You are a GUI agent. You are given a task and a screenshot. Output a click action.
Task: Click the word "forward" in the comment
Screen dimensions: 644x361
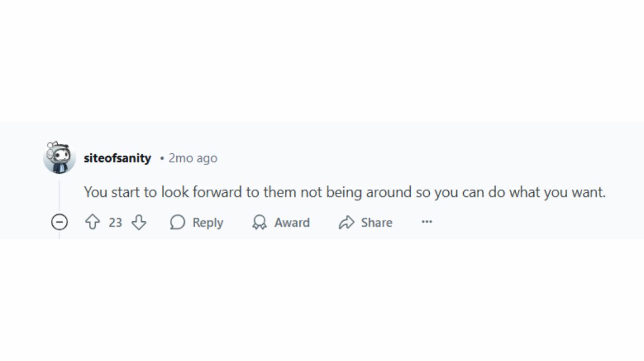(206, 192)
